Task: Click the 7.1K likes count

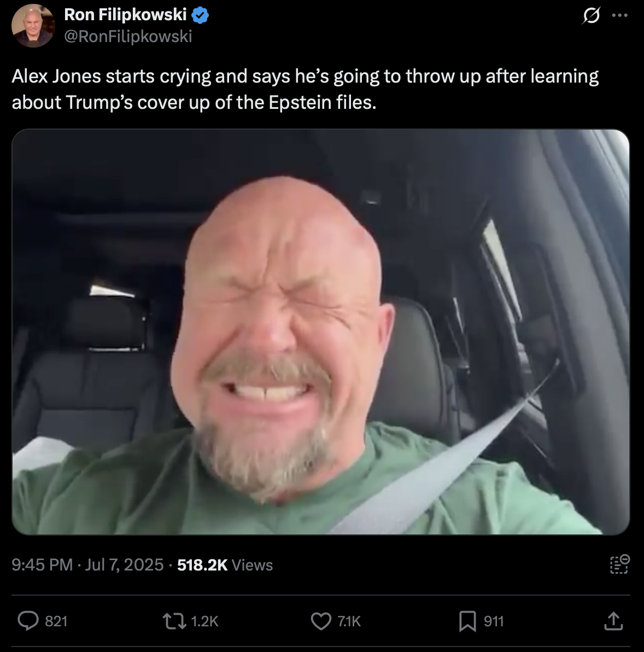Action: 349,621
